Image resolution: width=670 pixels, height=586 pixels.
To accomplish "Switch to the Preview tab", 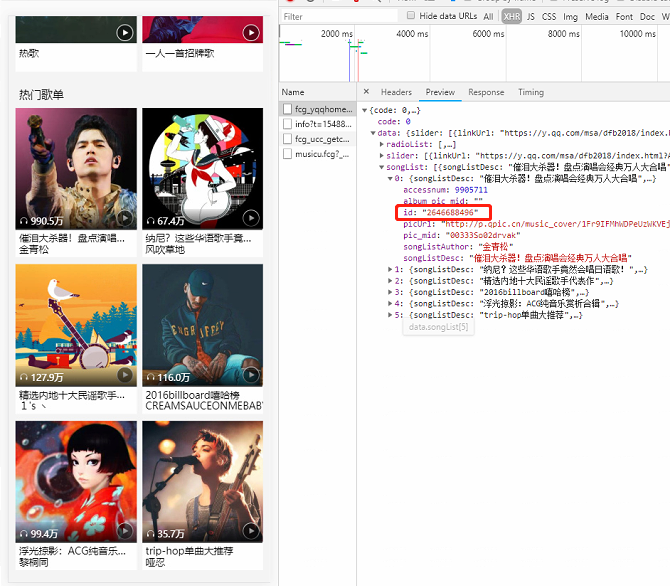I will pos(440,92).
